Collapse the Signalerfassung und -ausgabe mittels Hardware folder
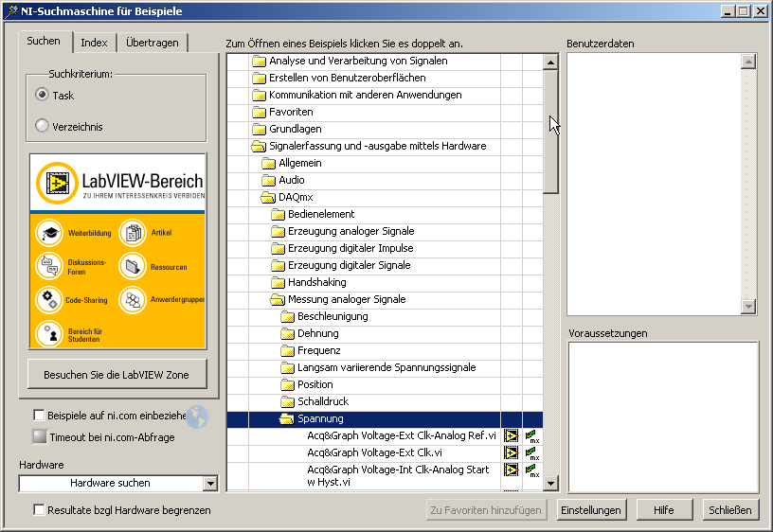The image size is (773, 532). click(x=259, y=147)
